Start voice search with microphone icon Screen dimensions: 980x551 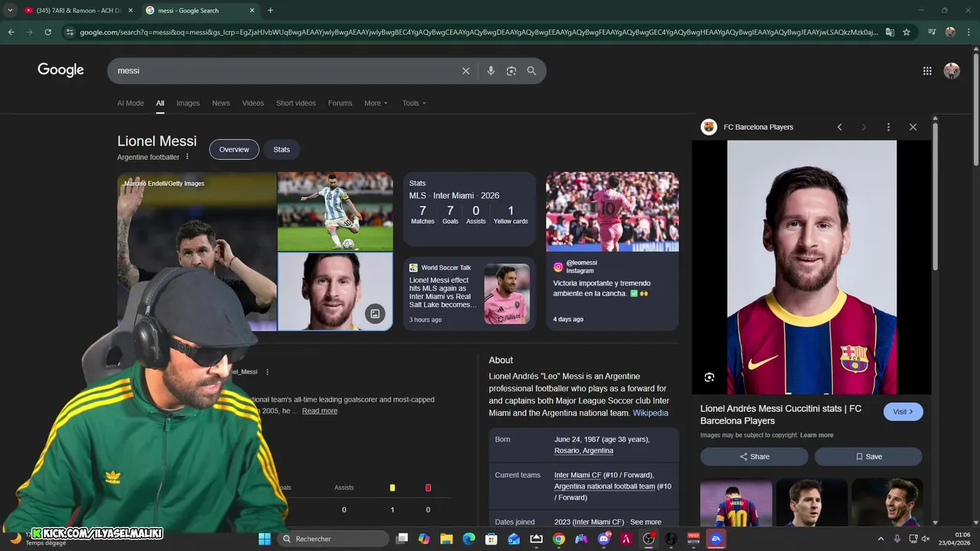[x=491, y=70]
